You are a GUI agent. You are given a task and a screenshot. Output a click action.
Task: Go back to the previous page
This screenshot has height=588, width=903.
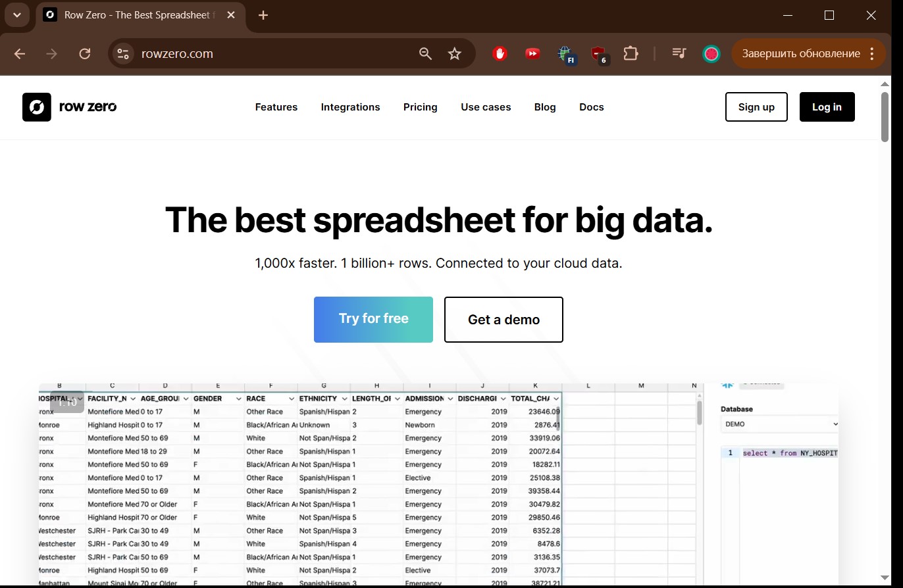pyautogui.click(x=20, y=54)
